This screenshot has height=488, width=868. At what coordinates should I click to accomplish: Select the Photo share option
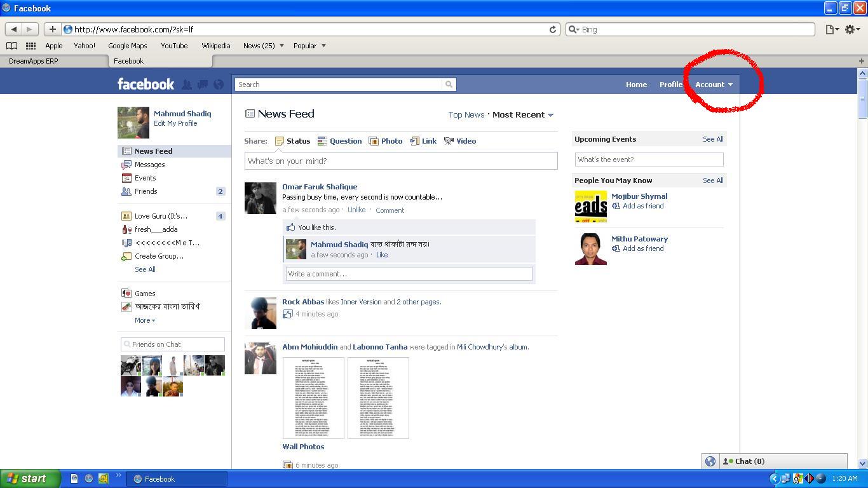click(386, 141)
